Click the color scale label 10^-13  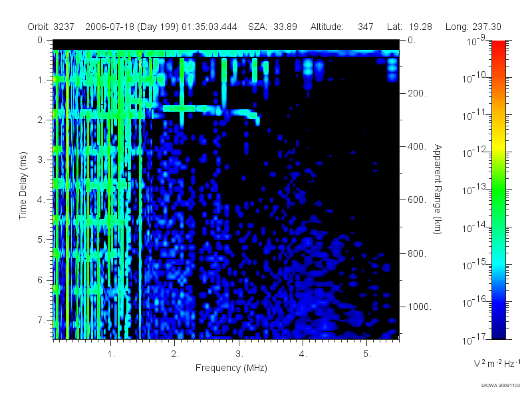475,190
